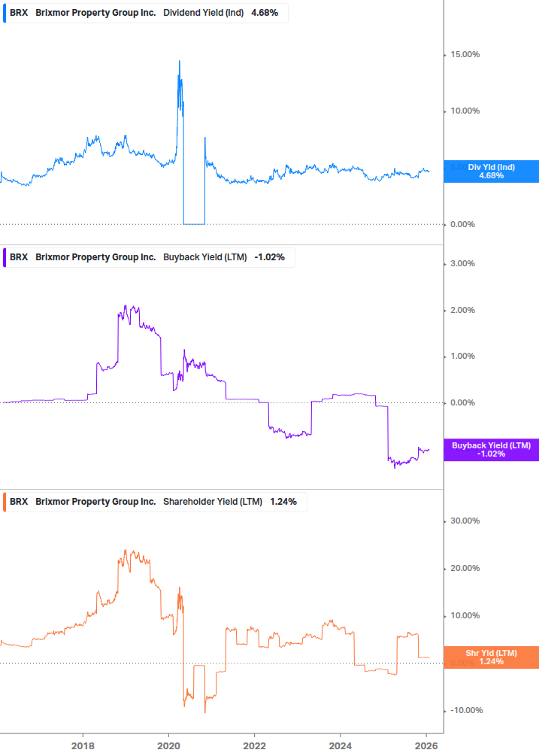Click the blue Div Yld (Ind) 4.68% axis tag

pyautogui.click(x=491, y=172)
